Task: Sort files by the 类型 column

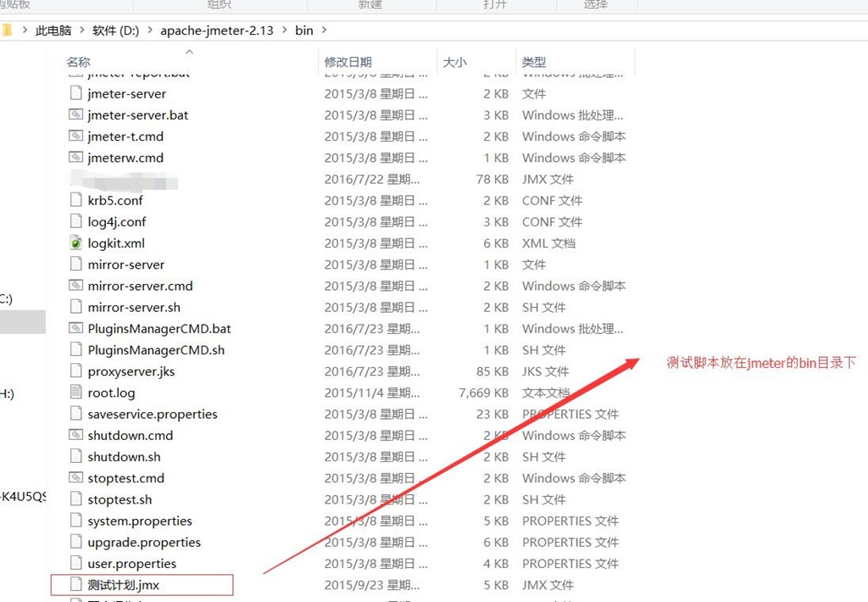Action: point(534,62)
